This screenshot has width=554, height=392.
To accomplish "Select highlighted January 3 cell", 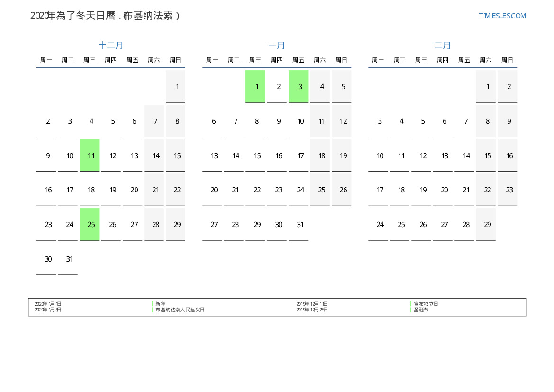I will tap(299, 86).
